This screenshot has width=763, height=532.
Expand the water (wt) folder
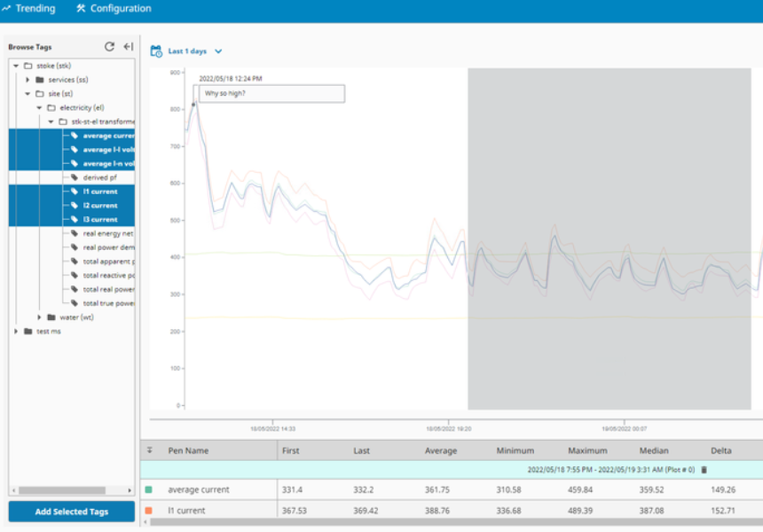coord(40,317)
